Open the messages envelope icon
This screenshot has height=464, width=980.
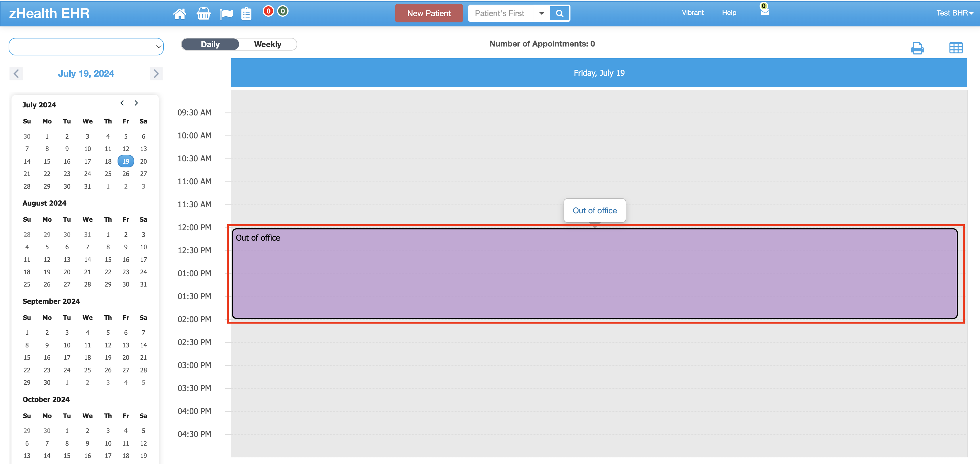coord(765,12)
